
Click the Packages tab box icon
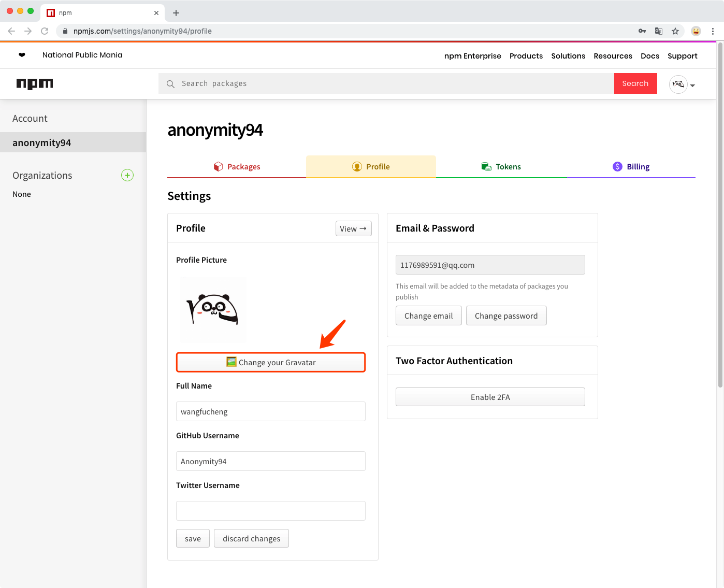(218, 166)
